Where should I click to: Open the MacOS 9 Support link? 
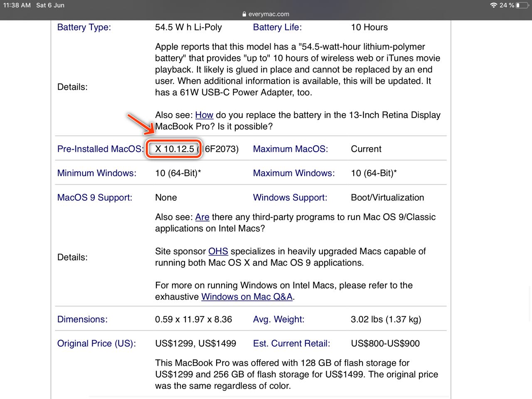pos(95,198)
